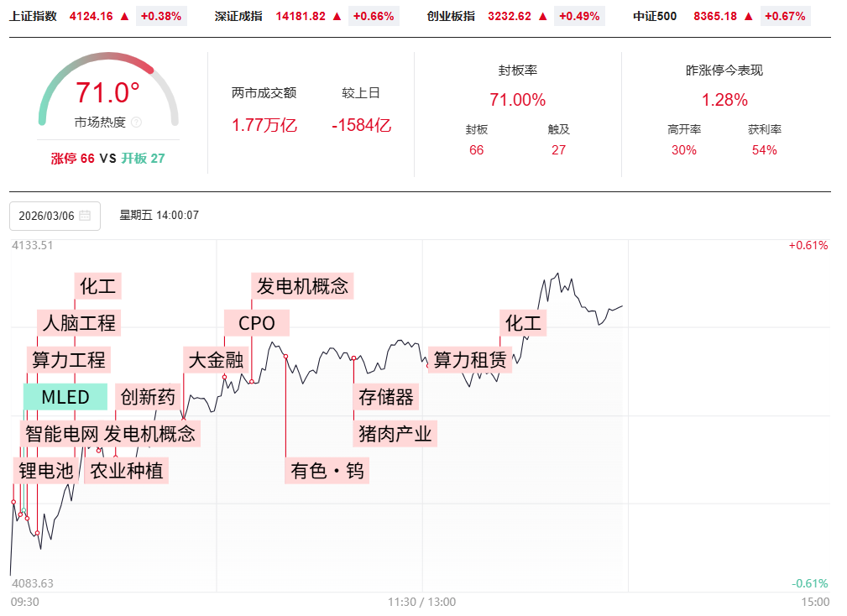Select the 创新药 chart label
Viewport: 847px width, 616px height.
tap(148, 397)
